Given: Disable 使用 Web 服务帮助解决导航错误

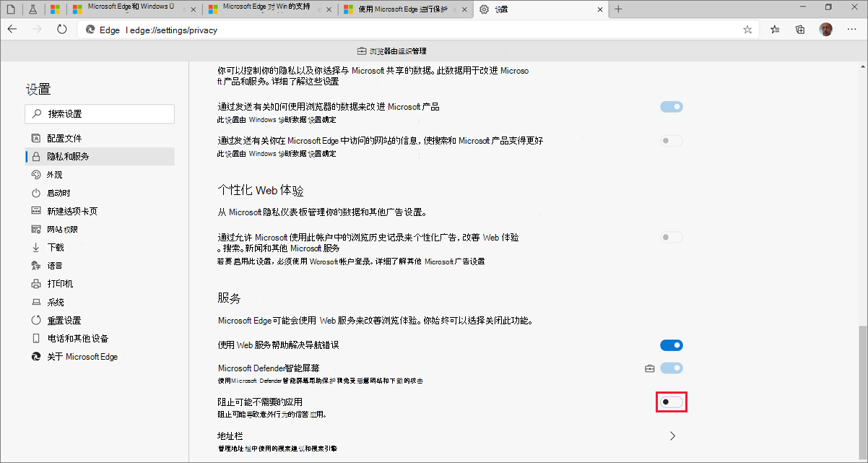Looking at the screenshot, I should [x=671, y=345].
